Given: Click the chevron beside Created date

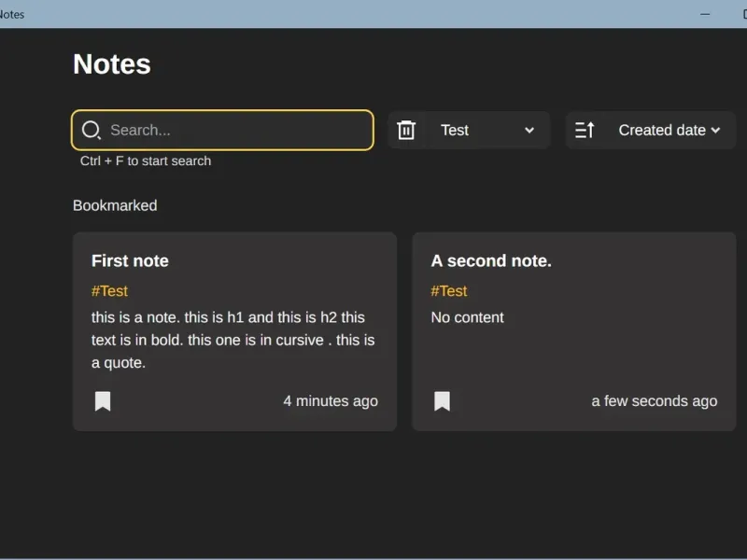Looking at the screenshot, I should click(x=716, y=131).
